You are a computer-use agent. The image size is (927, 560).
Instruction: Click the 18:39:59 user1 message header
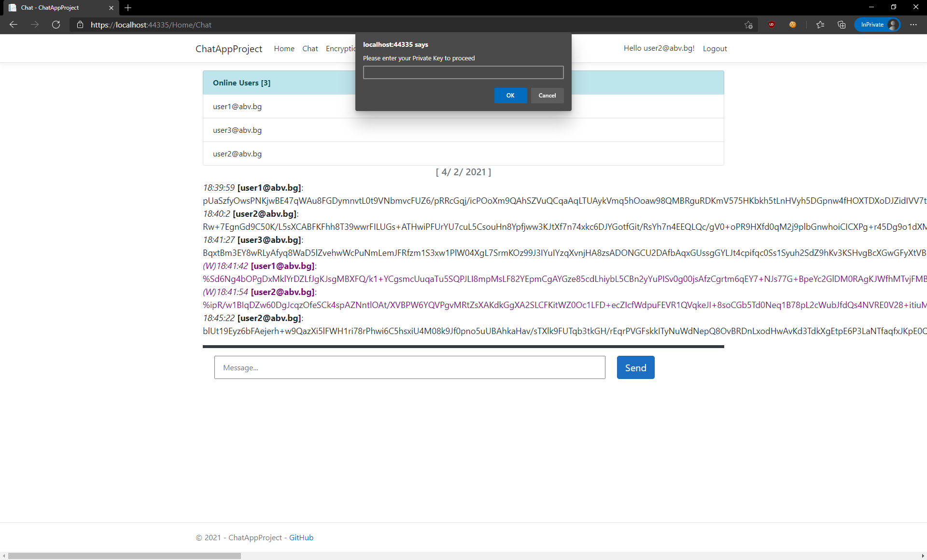click(253, 188)
